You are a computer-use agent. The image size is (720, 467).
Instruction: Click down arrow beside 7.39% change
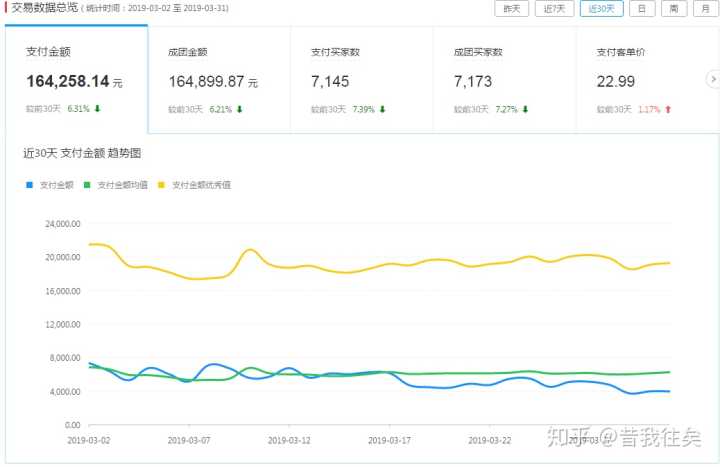click(x=382, y=109)
